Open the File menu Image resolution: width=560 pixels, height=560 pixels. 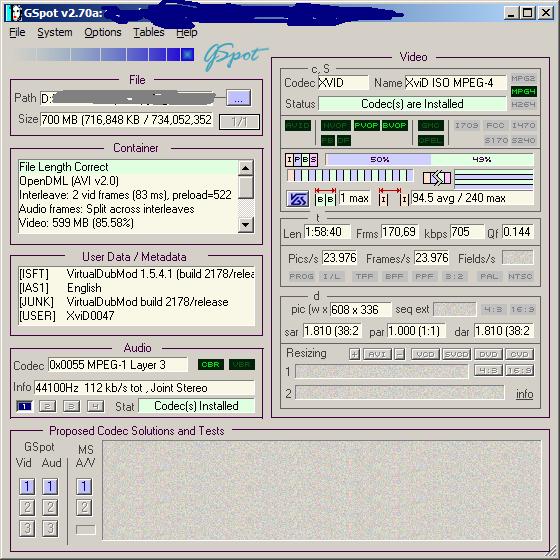pyautogui.click(x=17, y=32)
